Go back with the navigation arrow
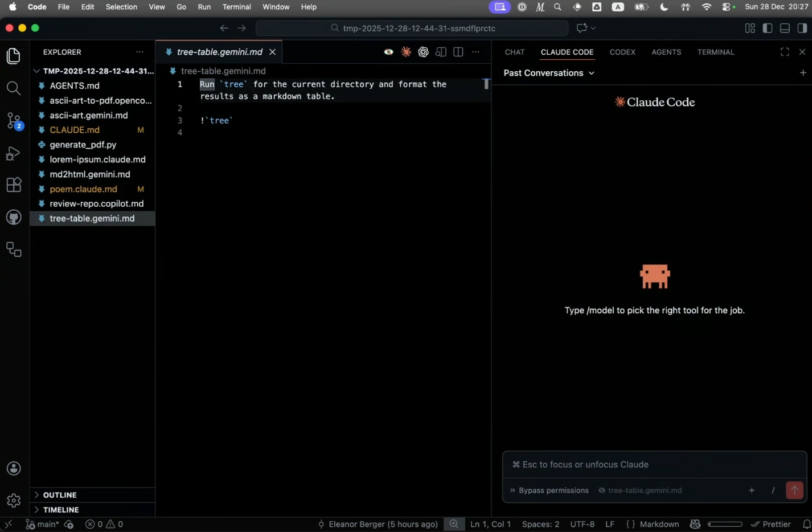 pyautogui.click(x=224, y=28)
